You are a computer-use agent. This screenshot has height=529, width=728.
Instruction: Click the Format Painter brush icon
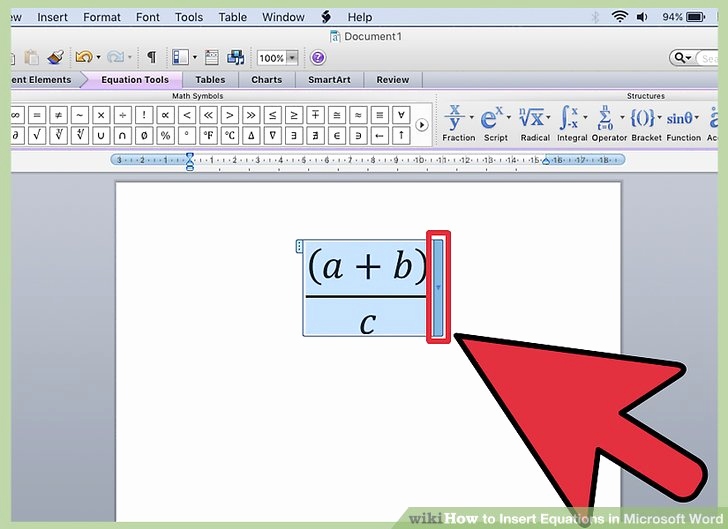[56, 57]
